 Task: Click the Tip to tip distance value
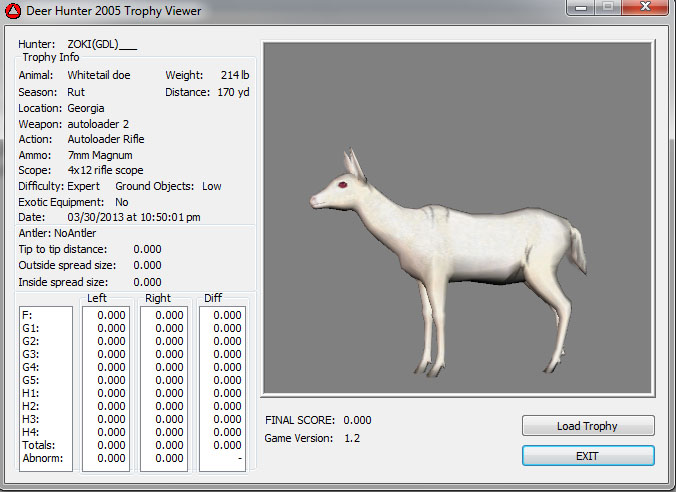(x=147, y=249)
